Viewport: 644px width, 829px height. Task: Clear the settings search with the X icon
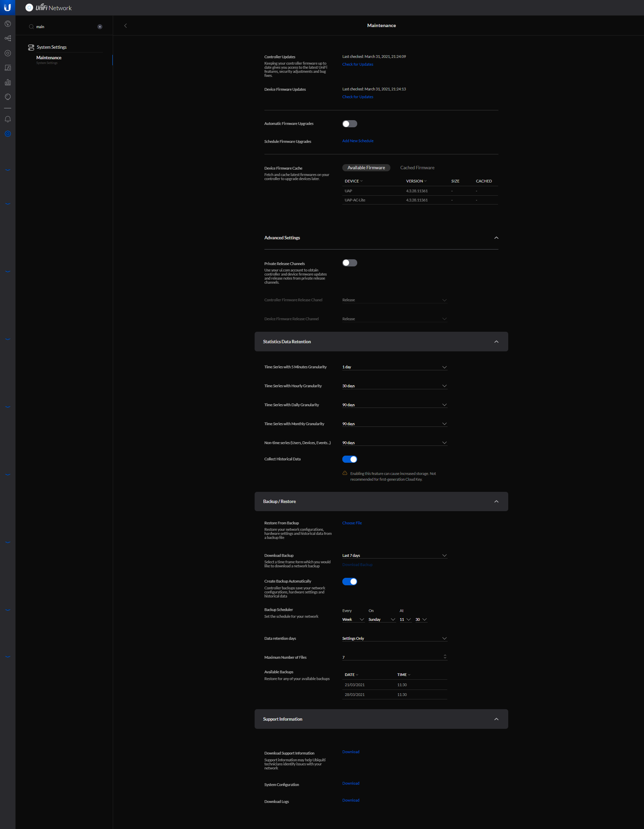tap(100, 27)
